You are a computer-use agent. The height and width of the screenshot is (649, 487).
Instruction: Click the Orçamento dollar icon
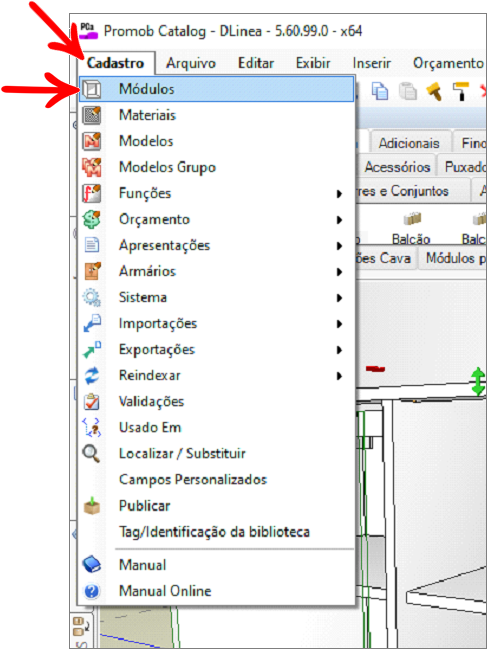point(91,219)
